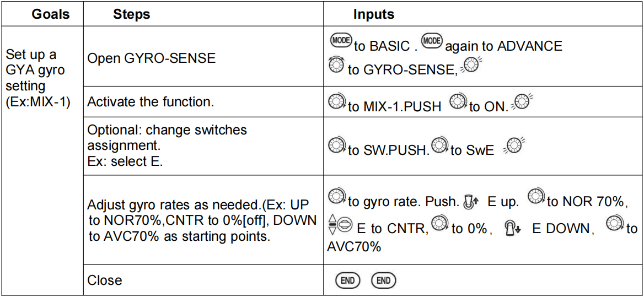Click the dial icon before "to gyro rate"

[x=336, y=198]
